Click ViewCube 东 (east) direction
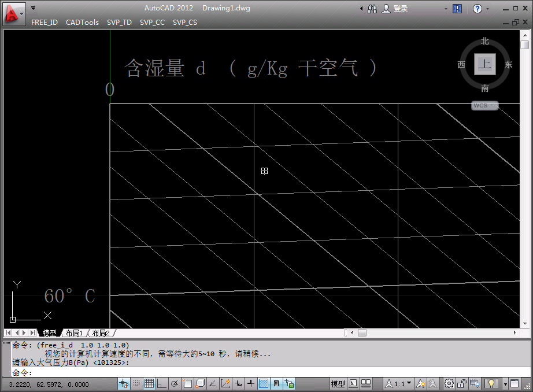The height and width of the screenshot is (392, 533). coord(508,65)
